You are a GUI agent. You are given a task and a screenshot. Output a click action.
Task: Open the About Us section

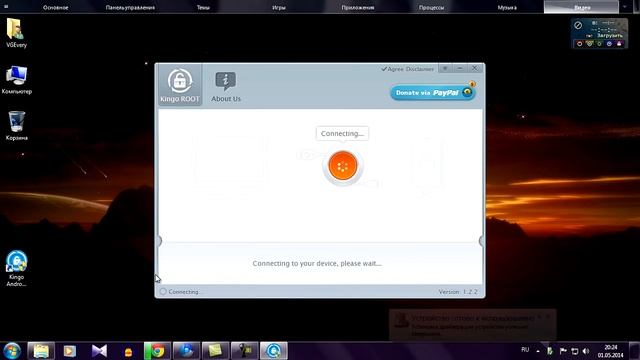pyautogui.click(x=226, y=87)
